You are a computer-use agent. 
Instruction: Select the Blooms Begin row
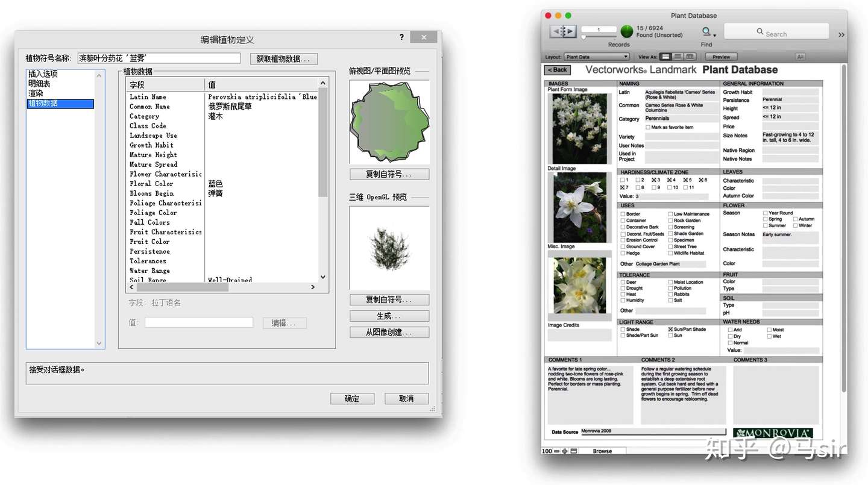(x=222, y=193)
